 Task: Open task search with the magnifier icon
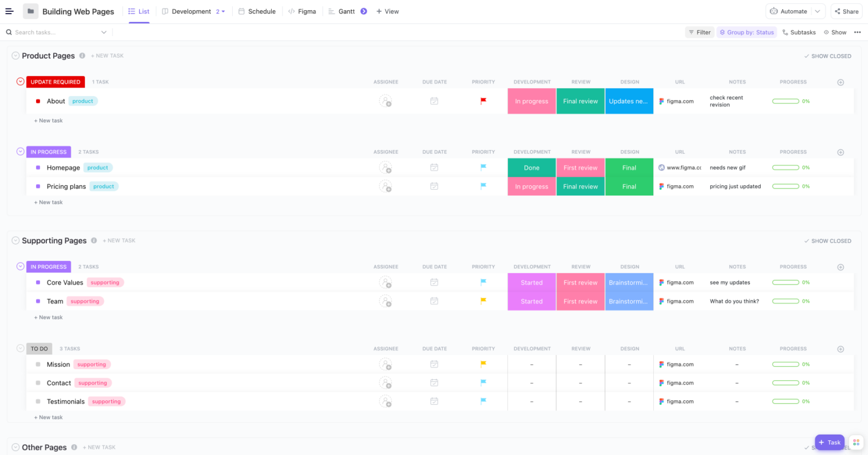tap(8, 32)
